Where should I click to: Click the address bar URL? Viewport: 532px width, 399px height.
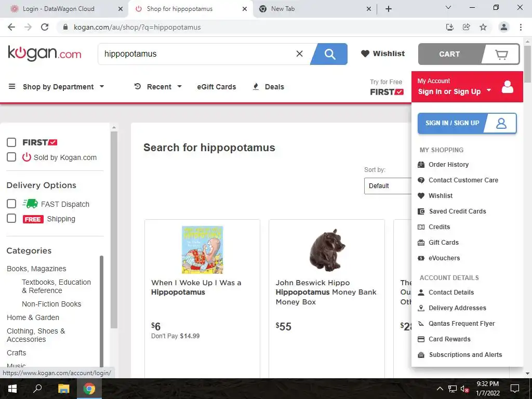[137, 27]
